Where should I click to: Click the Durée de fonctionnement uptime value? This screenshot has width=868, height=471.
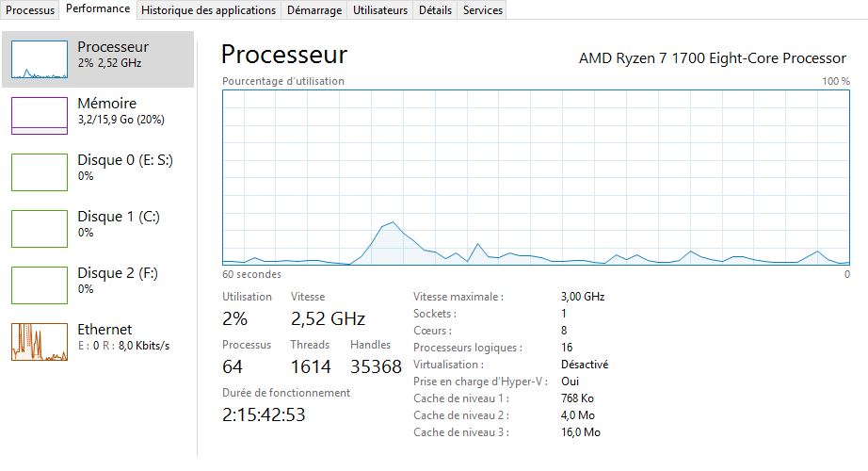[x=264, y=414]
